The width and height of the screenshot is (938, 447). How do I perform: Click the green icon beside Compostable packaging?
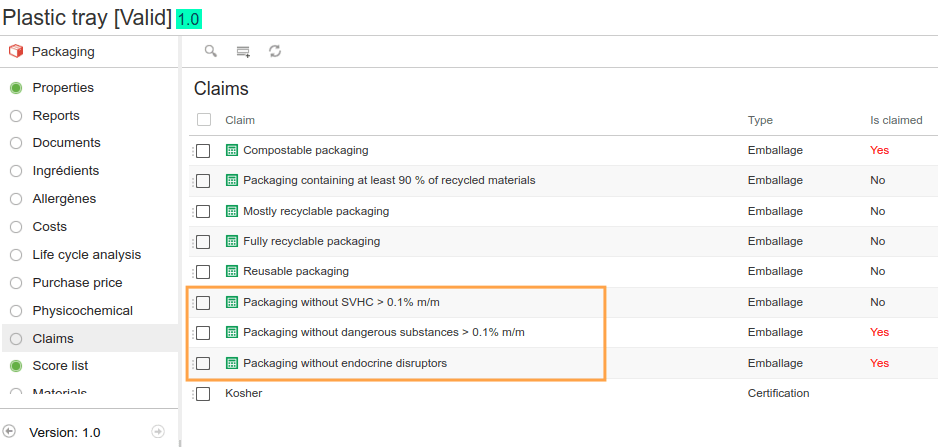point(232,150)
